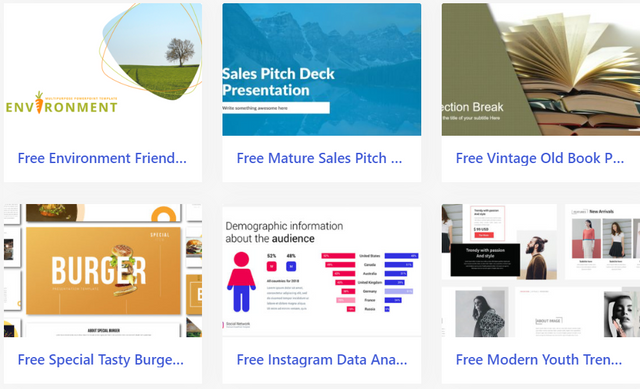Click the person figure icon in demographic slide
Viewport: 640px width, 389px height.
pos(241,282)
